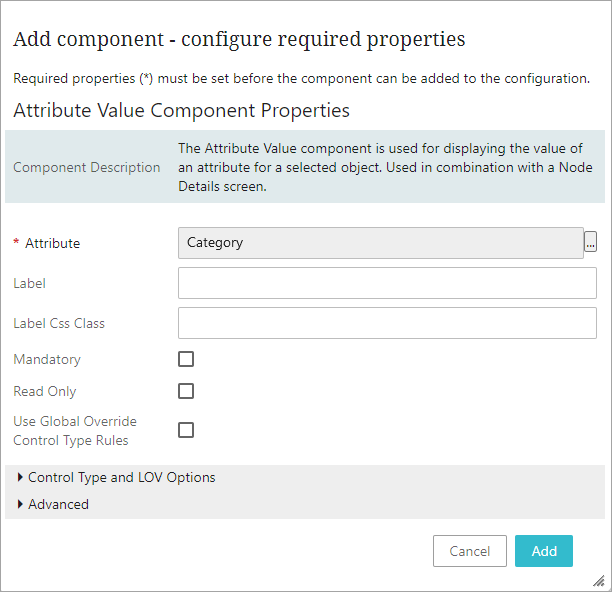Expand the Advanced section title
This screenshot has width=612, height=592.
coord(58,504)
